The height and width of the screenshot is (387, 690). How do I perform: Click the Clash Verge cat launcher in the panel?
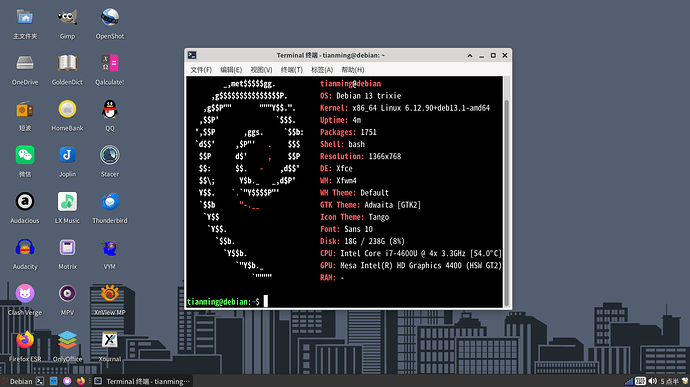click(67, 381)
